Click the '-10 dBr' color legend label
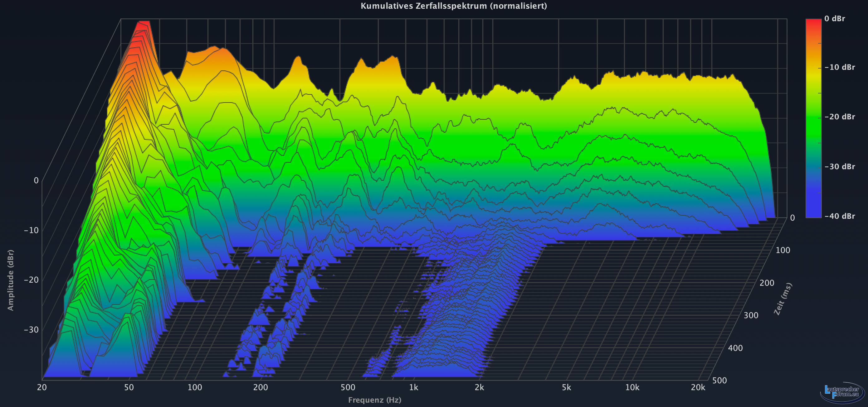 click(x=839, y=67)
